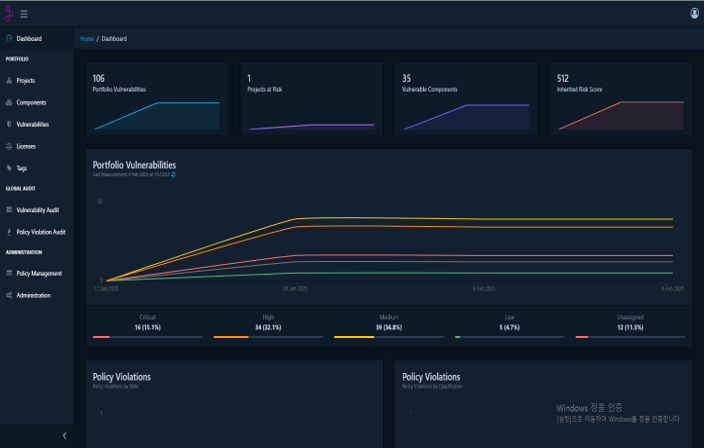Open Administration via its gears icon
704x448 pixels.
tap(9, 295)
